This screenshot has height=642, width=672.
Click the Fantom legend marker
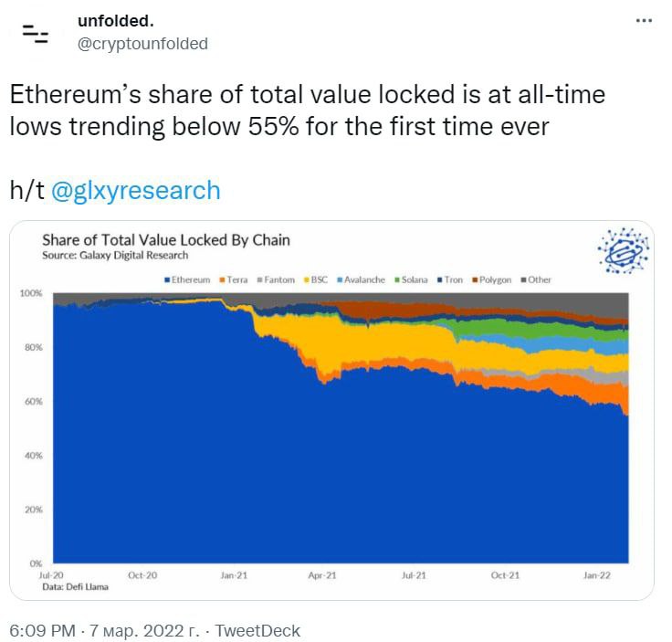tap(259, 279)
